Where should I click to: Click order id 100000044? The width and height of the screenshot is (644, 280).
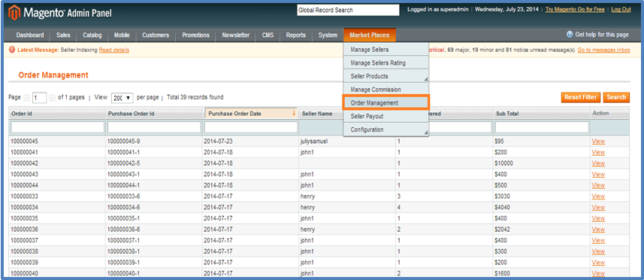point(24,185)
